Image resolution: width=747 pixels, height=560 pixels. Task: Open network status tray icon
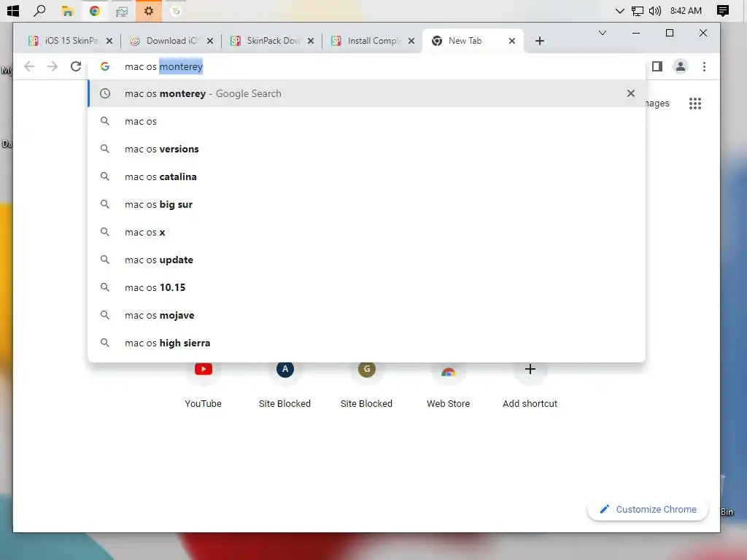tap(638, 11)
